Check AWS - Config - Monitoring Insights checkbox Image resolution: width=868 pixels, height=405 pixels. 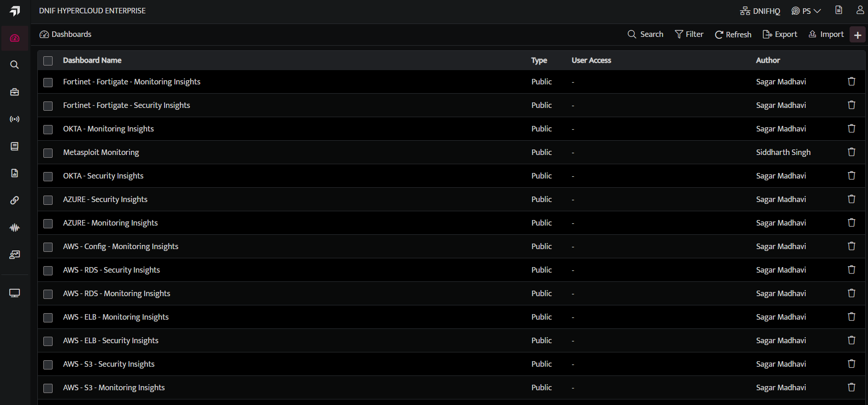coord(48,247)
